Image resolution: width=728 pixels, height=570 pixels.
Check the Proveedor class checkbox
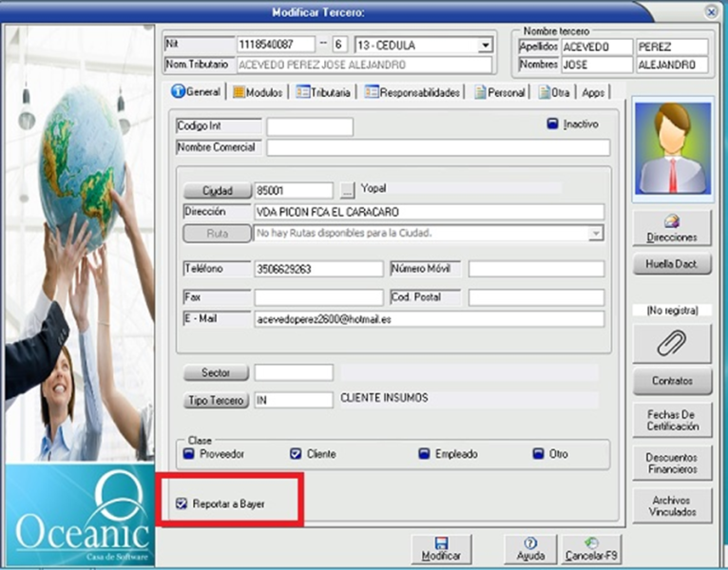coord(188,454)
